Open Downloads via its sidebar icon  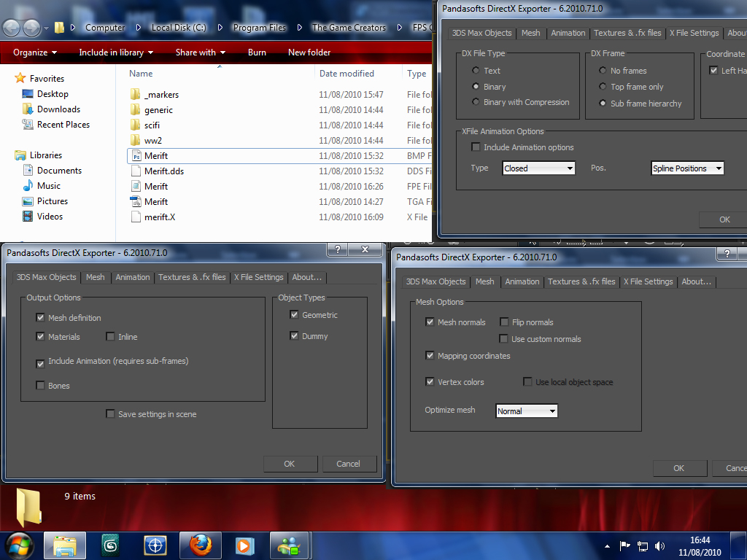[x=28, y=109]
